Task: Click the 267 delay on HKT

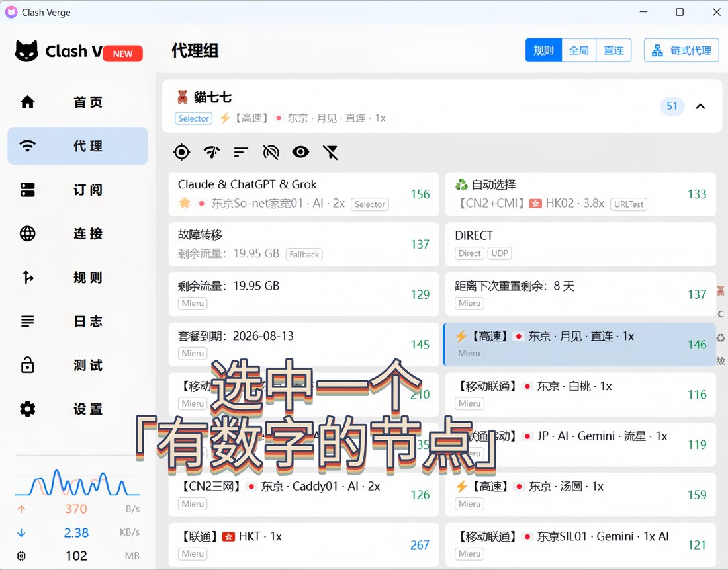Action: pyautogui.click(x=420, y=545)
